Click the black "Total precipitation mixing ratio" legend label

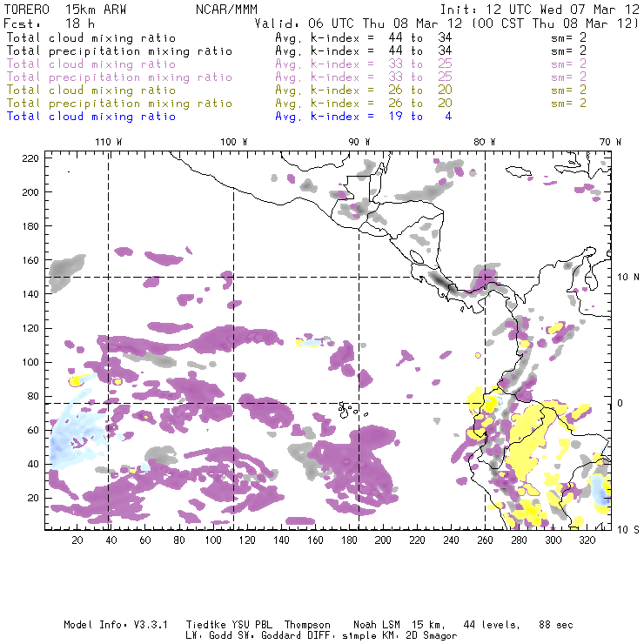119,51
